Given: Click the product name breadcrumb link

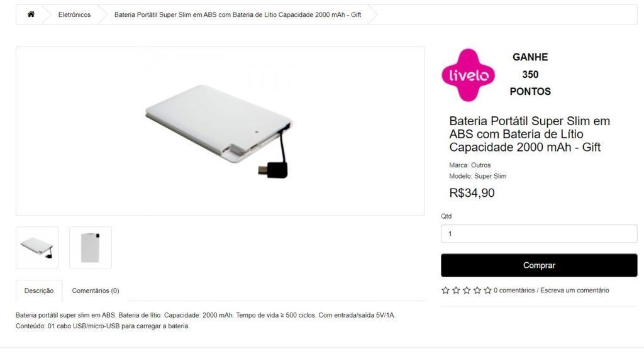Looking at the screenshot, I should coord(237,15).
